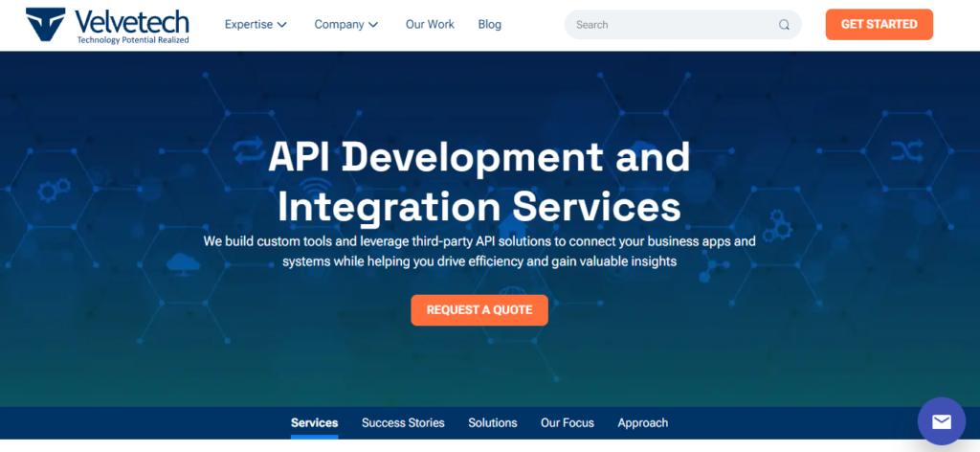Expand the Expertise dropdown menu
Image resolution: width=980 pixels, height=452 pixels.
[x=256, y=25]
